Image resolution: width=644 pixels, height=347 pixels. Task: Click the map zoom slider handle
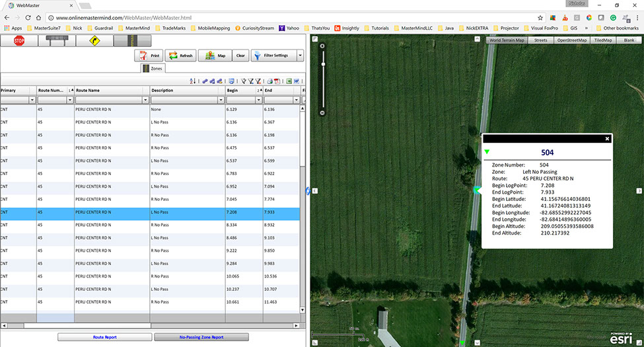click(x=322, y=64)
